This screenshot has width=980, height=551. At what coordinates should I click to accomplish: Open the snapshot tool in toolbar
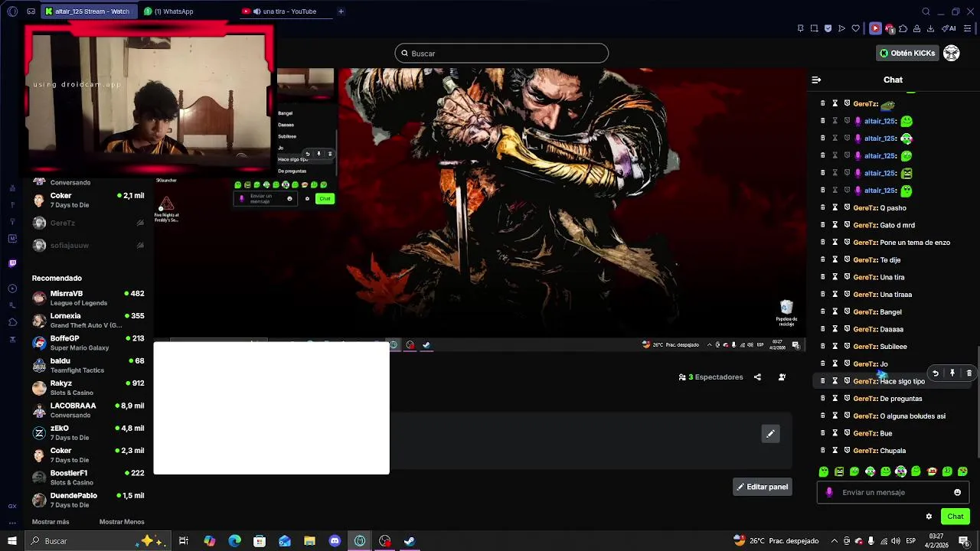[x=814, y=28]
